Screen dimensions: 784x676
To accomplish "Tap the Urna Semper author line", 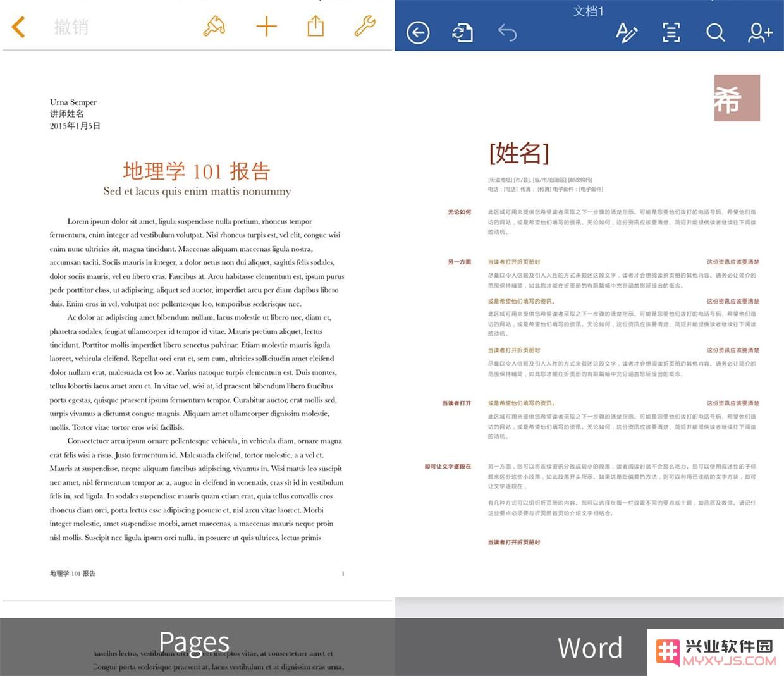I will [73, 102].
